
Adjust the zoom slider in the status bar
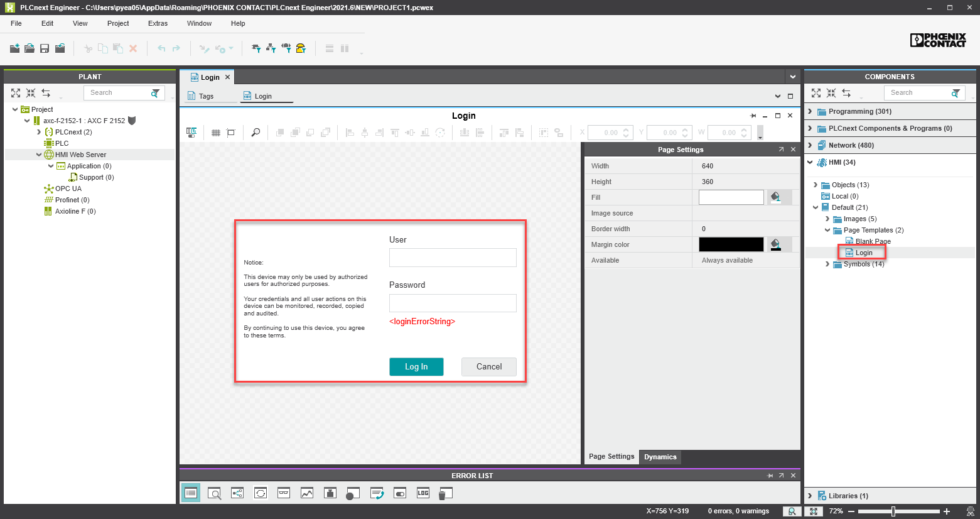point(893,511)
